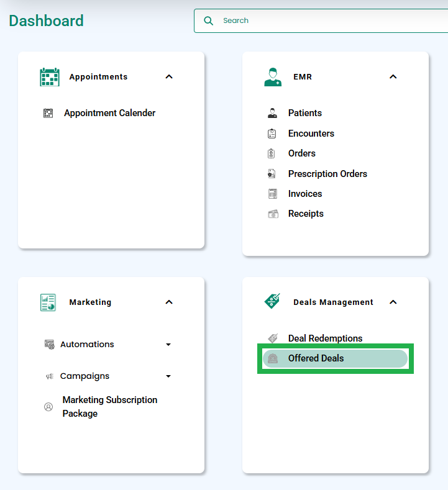
Task: Open Prescription Orders link
Action: click(x=327, y=174)
